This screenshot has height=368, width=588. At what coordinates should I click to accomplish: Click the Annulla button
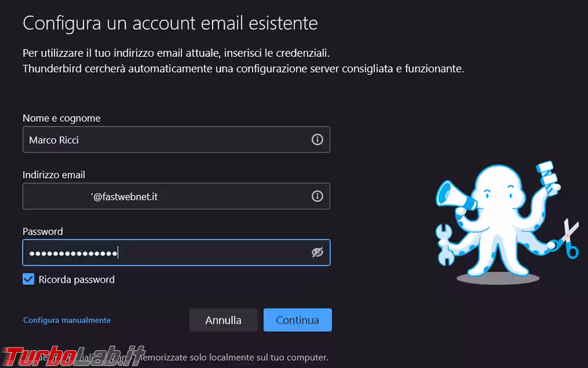click(x=224, y=320)
